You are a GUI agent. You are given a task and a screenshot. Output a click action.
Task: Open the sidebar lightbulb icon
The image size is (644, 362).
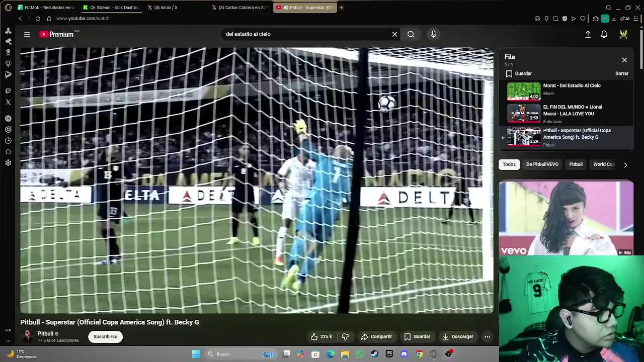8,63
